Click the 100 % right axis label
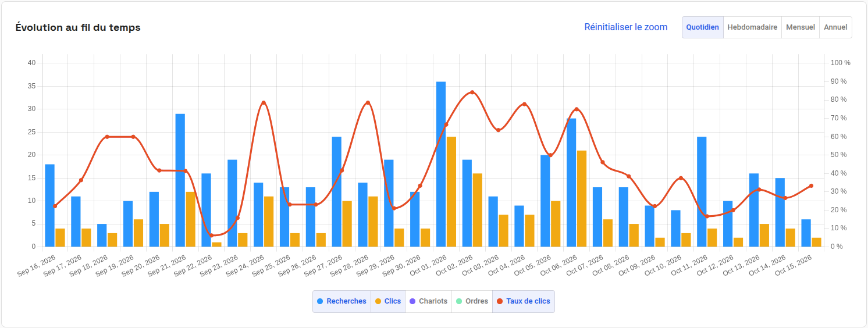Viewport: 868px width, 328px height. pyautogui.click(x=841, y=63)
